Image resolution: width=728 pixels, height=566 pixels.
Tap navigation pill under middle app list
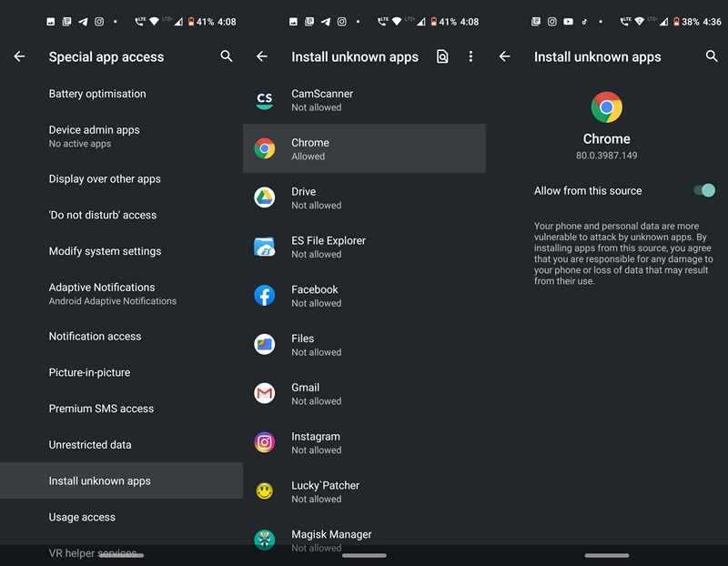click(x=364, y=555)
